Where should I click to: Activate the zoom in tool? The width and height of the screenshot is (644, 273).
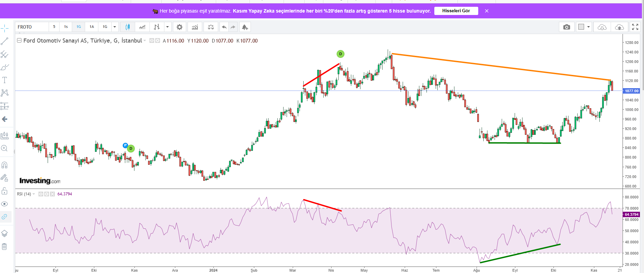[x=5, y=148]
